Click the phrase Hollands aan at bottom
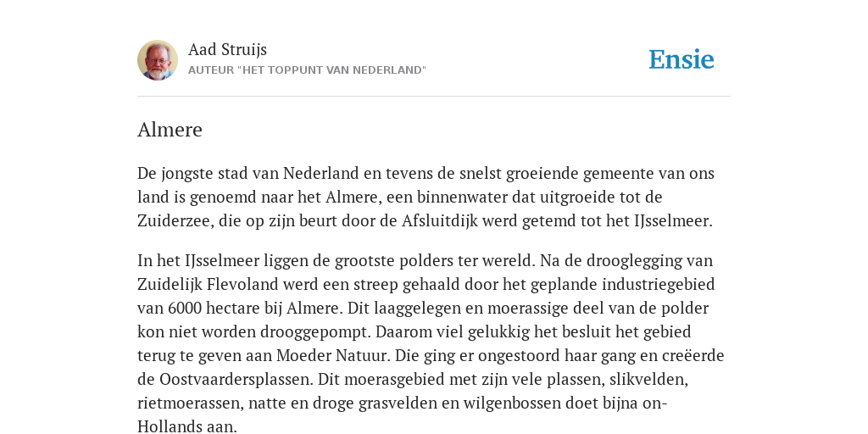The image size is (868, 434). (x=186, y=426)
